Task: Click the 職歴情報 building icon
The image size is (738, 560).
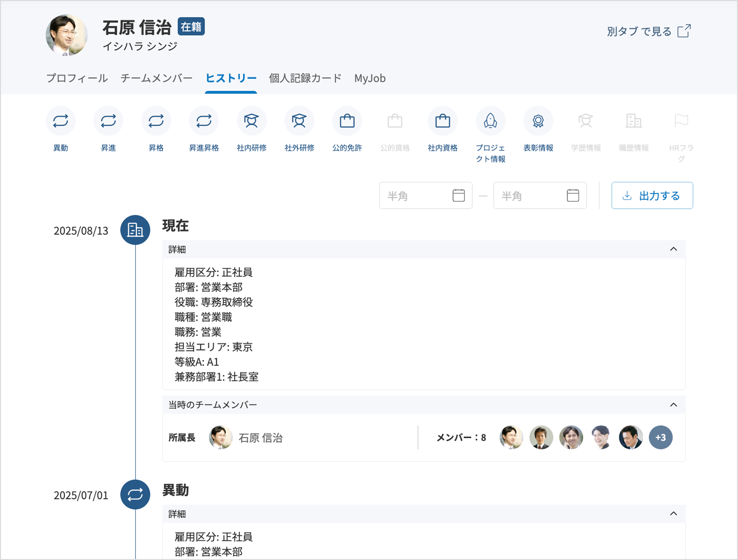Action: pos(633,121)
